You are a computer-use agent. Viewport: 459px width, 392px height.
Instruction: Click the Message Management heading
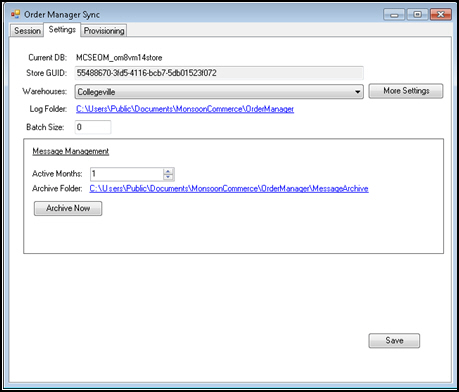click(71, 151)
